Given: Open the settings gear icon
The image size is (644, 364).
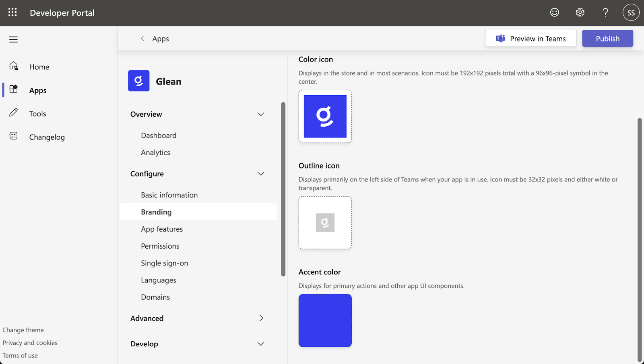Looking at the screenshot, I should click(x=580, y=12).
